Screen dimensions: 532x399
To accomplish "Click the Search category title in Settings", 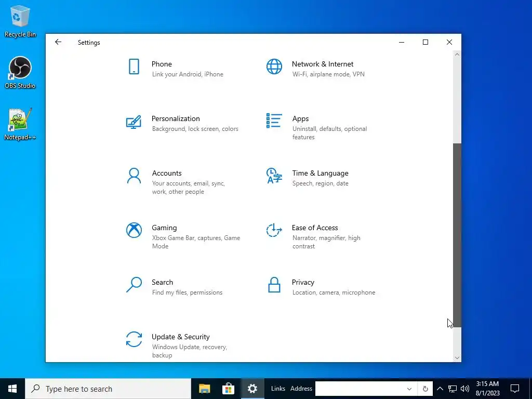I will pyautogui.click(x=162, y=282).
